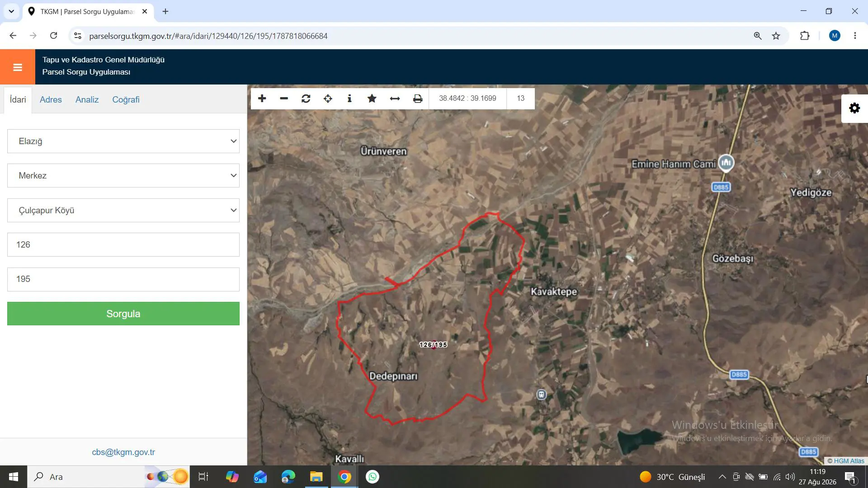Open Chrome three-dot menu
This screenshot has height=488, width=868.
855,36
